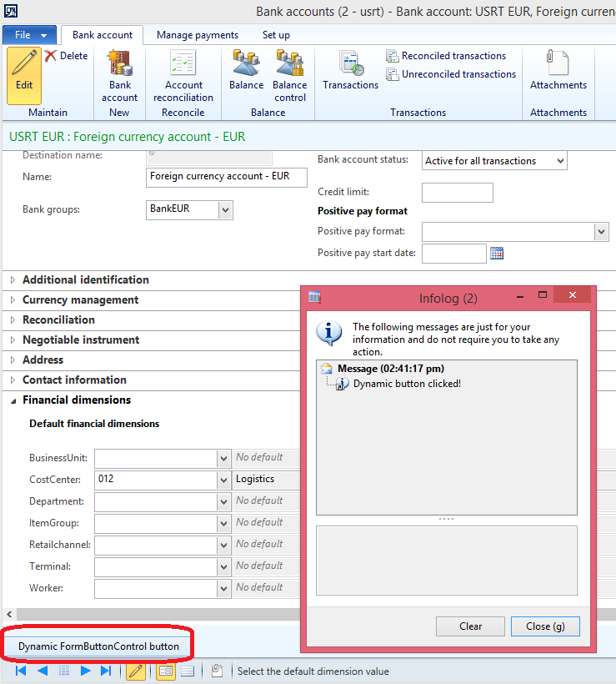Click the Dynamic FormButtonControl button
The height and width of the screenshot is (684, 616).
coord(98,646)
